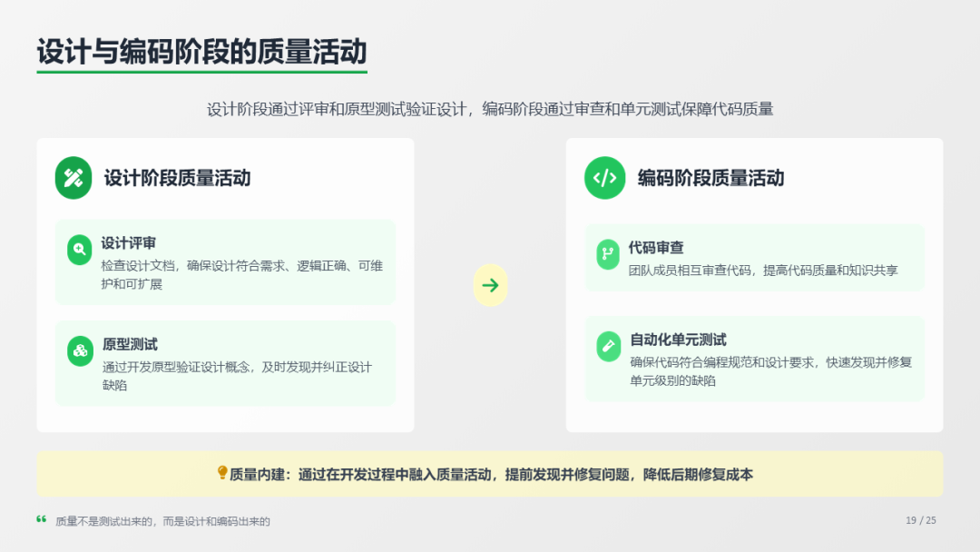980x552 pixels.
Task: Click the code brackets icon for coding stage
Action: point(604,178)
